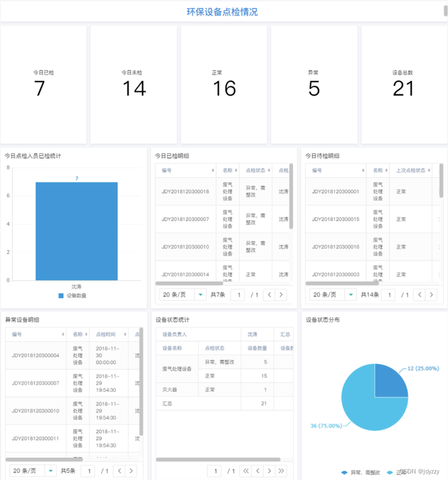Sort 今日已检明细 by 点检状态 column
The image size is (448, 480).
click(269, 170)
